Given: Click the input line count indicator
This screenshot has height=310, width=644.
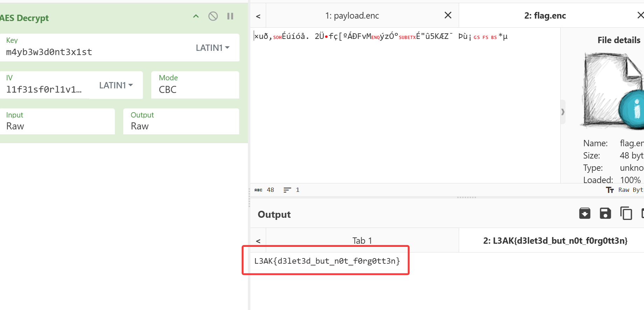Looking at the screenshot, I should [x=291, y=190].
